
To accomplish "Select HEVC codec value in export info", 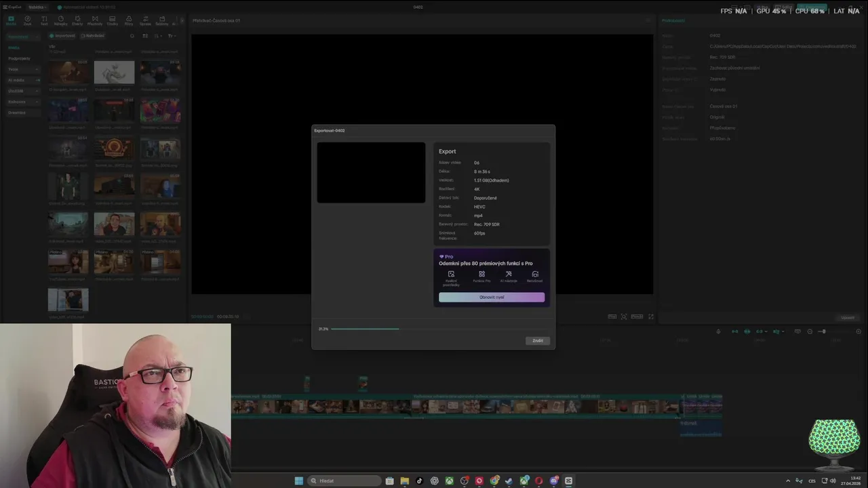I will click(479, 207).
